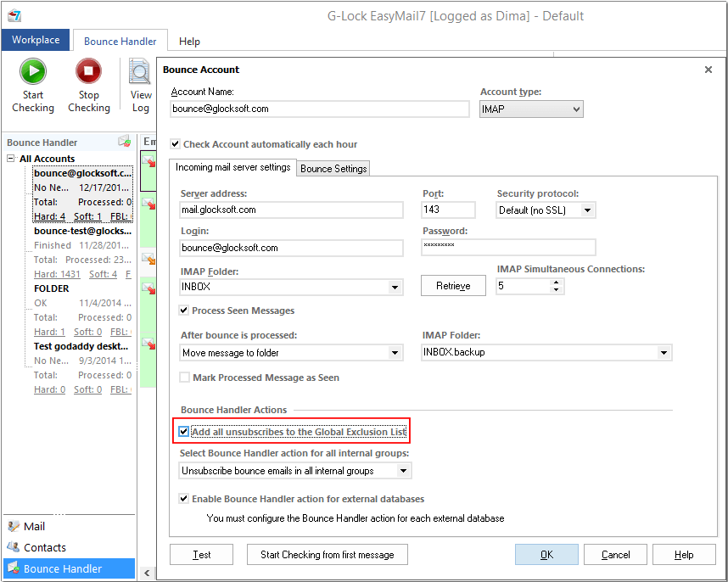
Task: Click the Hard: 1431 link
Action: [57, 274]
